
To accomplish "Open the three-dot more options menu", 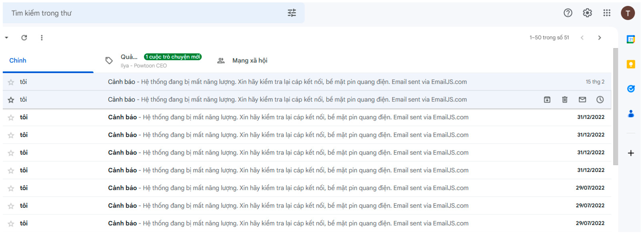I will [x=42, y=38].
